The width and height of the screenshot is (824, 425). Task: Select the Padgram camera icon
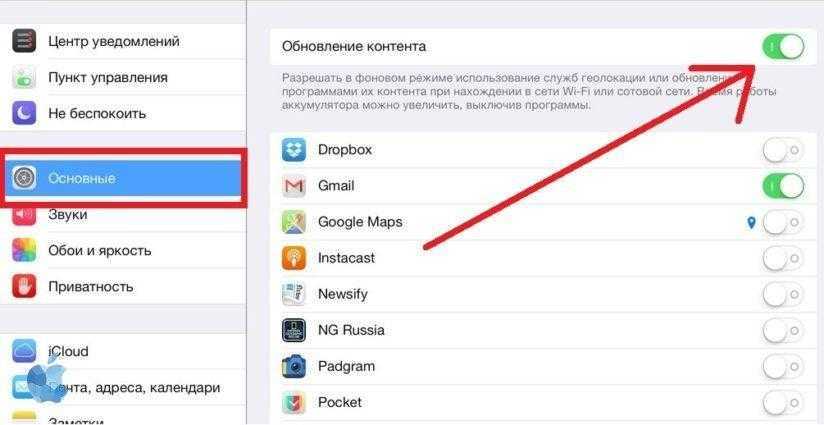294,366
